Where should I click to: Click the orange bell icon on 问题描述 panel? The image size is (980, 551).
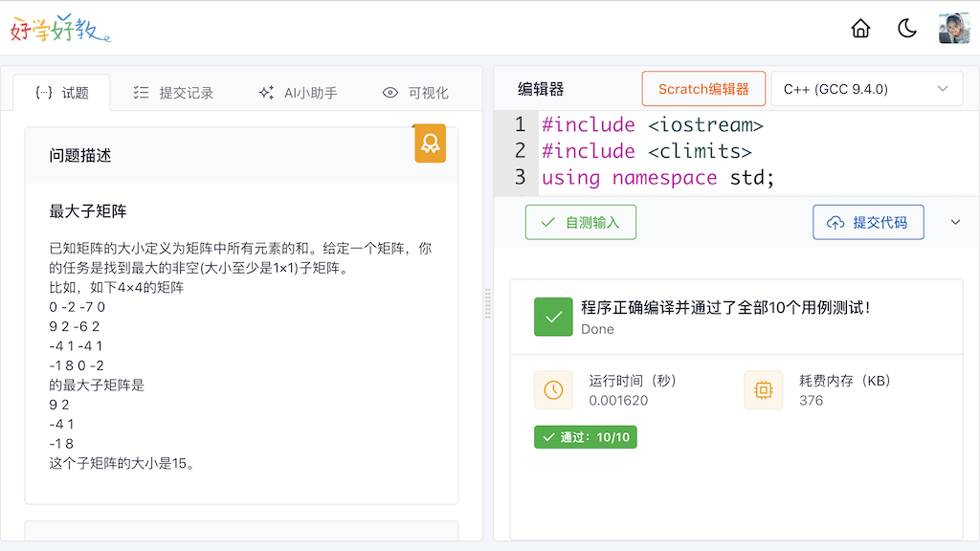coord(429,143)
